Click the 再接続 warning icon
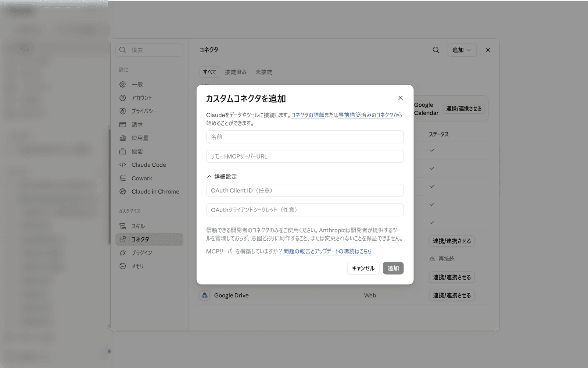 432,259
